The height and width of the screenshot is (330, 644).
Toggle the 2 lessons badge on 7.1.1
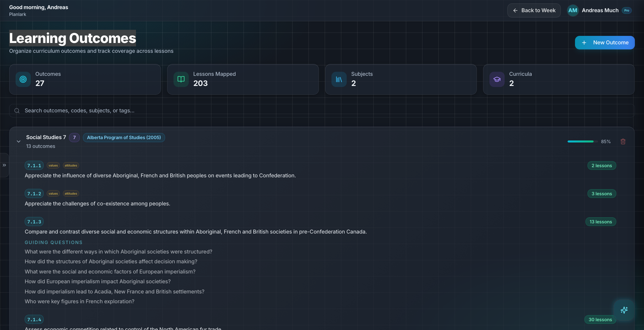(601, 166)
